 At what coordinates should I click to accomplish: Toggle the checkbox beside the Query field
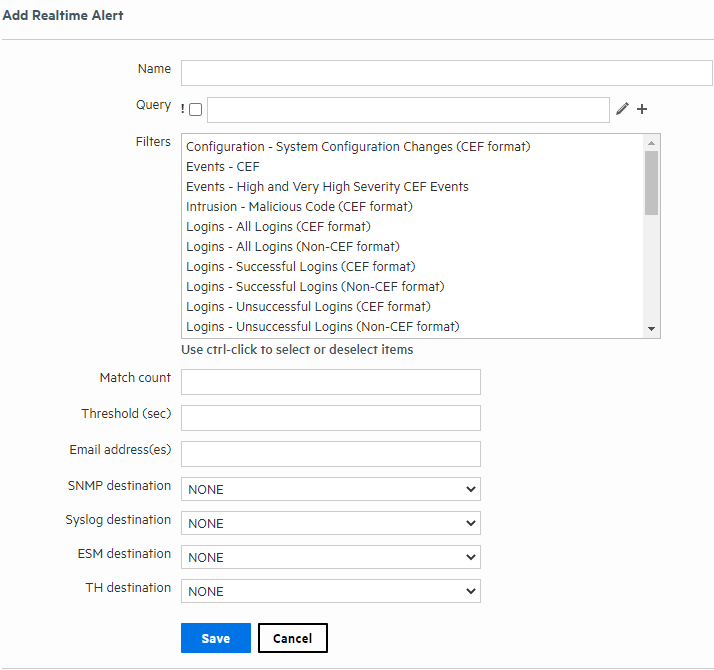pos(195,110)
